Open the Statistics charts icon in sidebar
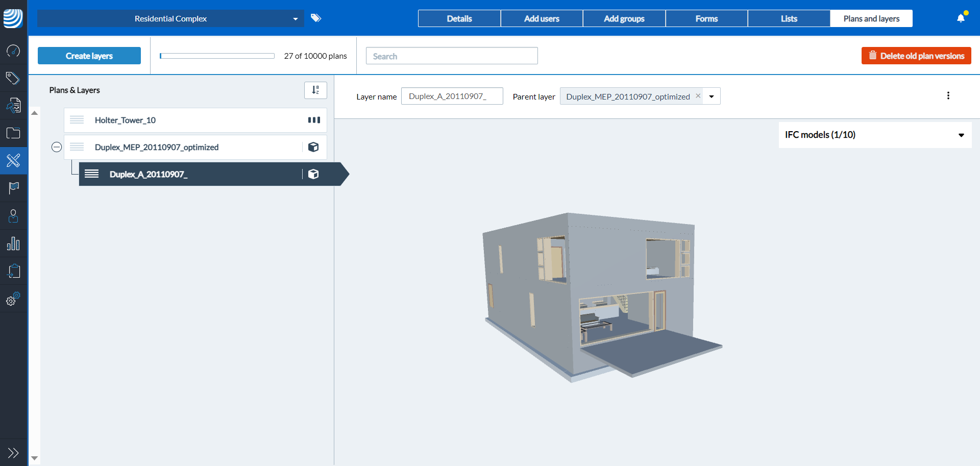 coord(13,243)
